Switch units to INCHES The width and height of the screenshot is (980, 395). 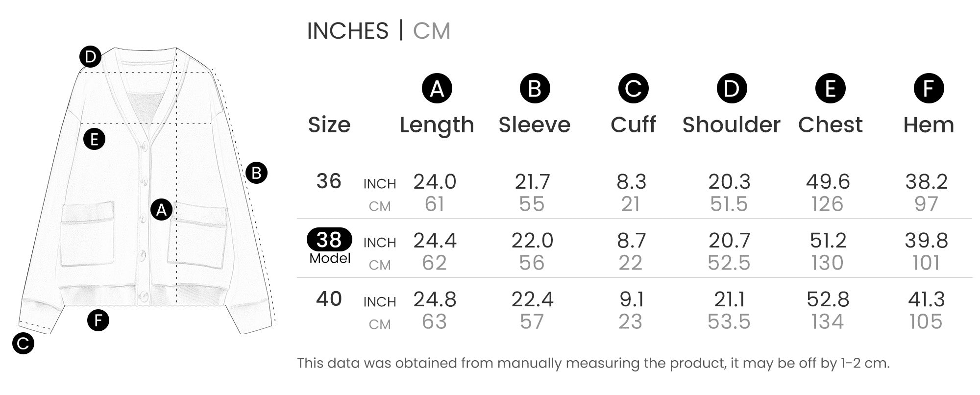[x=347, y=31]
